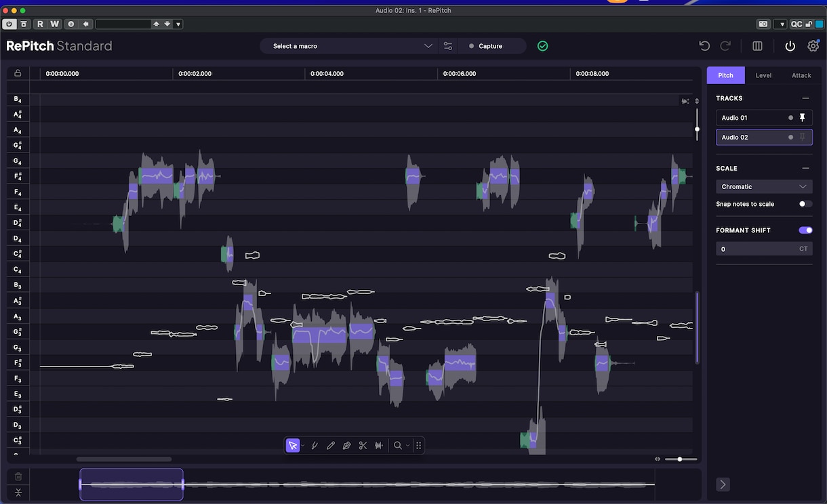
Task: Open the Chromatic scale dropdown
Action: [x=764, y=186]
